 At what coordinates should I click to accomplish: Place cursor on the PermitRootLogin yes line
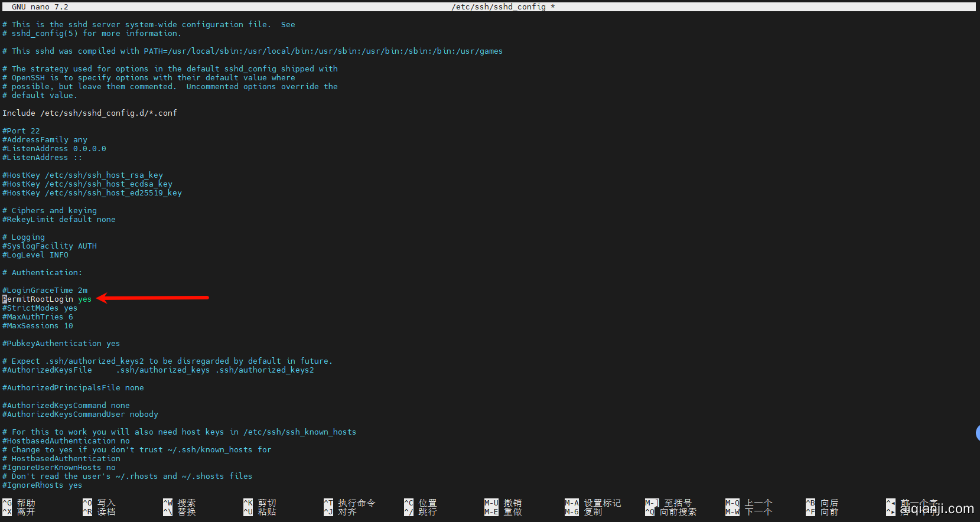click(x=47, y=299)
